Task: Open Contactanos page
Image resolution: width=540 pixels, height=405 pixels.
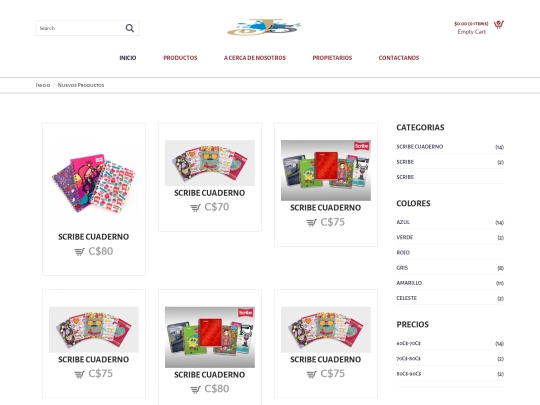Action: coord(399,58)
